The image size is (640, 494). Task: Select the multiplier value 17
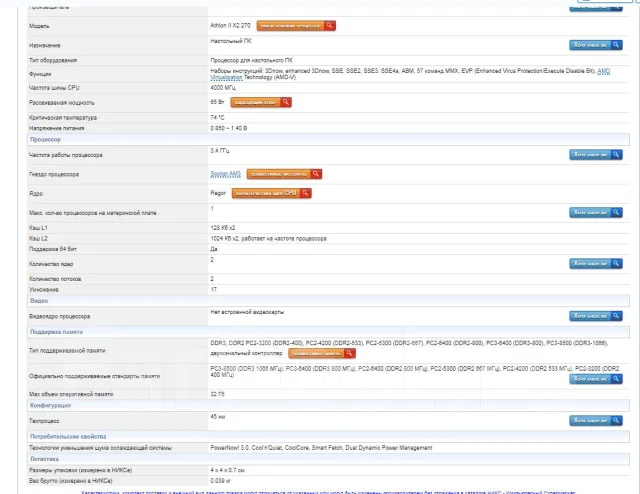pyautogui.click(x=213, y=289)
